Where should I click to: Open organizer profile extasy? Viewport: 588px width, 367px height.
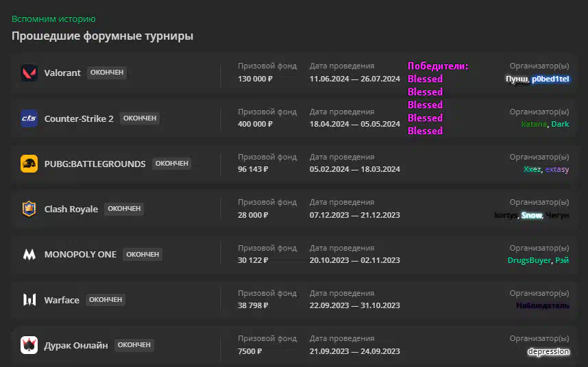tap(557, 169)
